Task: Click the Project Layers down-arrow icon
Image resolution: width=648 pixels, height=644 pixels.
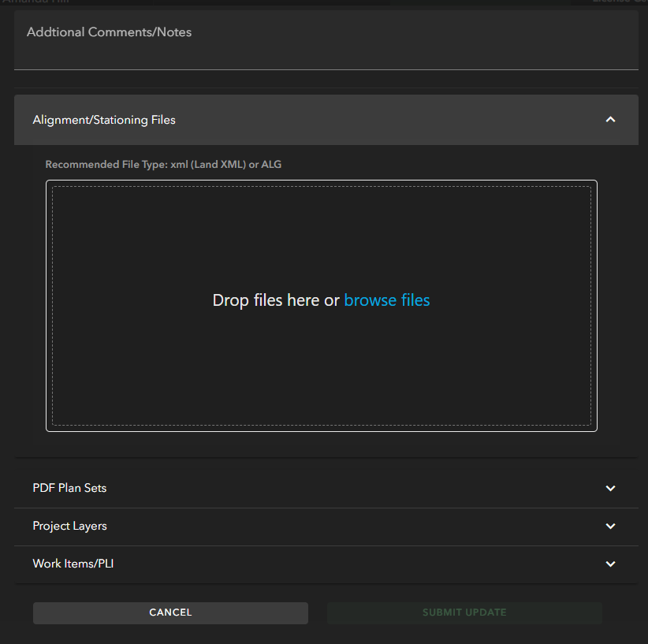Action: [609, 527]
